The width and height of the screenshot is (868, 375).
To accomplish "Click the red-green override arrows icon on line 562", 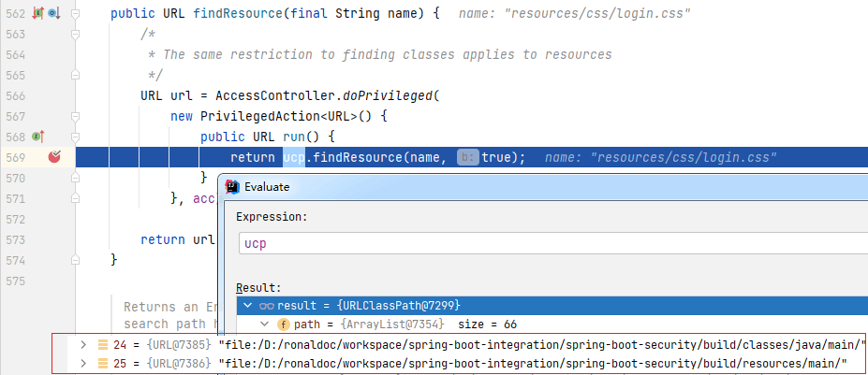I will [x=37, y=13].
